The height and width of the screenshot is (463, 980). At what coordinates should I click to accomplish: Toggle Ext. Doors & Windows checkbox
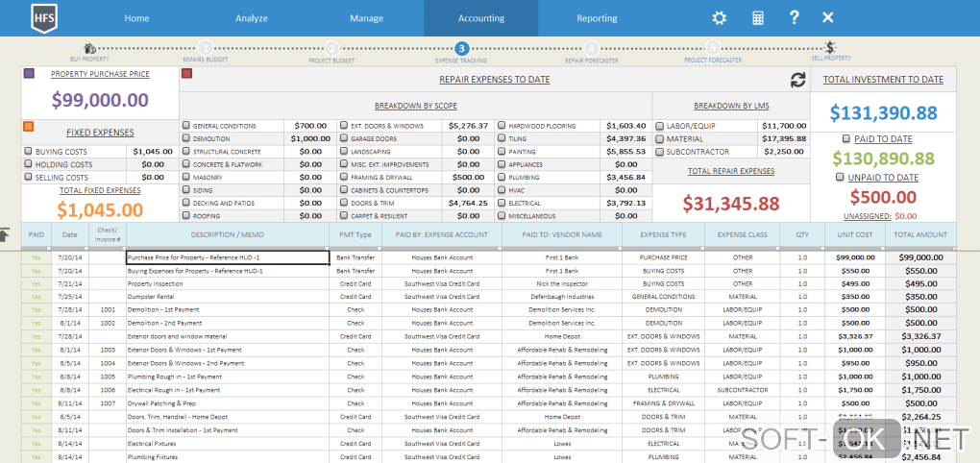tap(344, 126)
